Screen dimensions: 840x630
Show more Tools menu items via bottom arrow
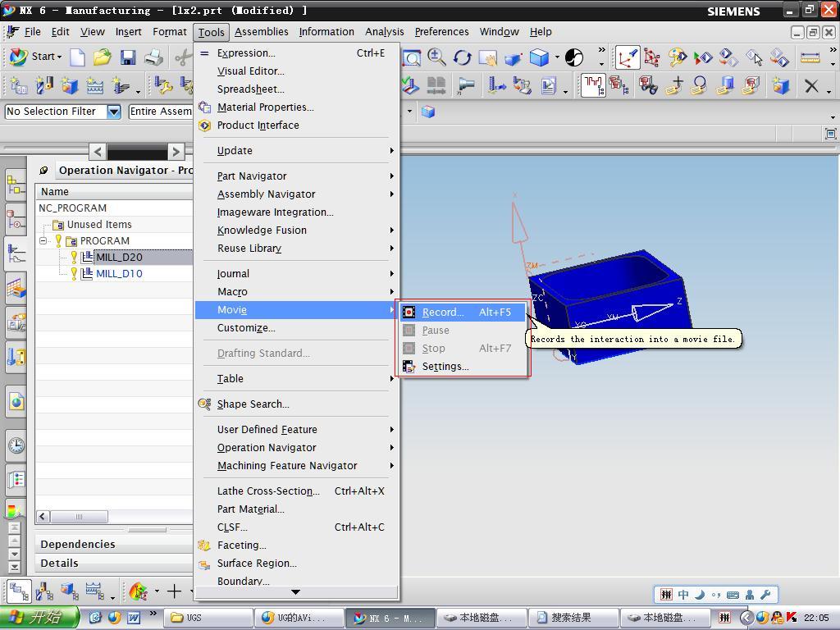[295, 592]
